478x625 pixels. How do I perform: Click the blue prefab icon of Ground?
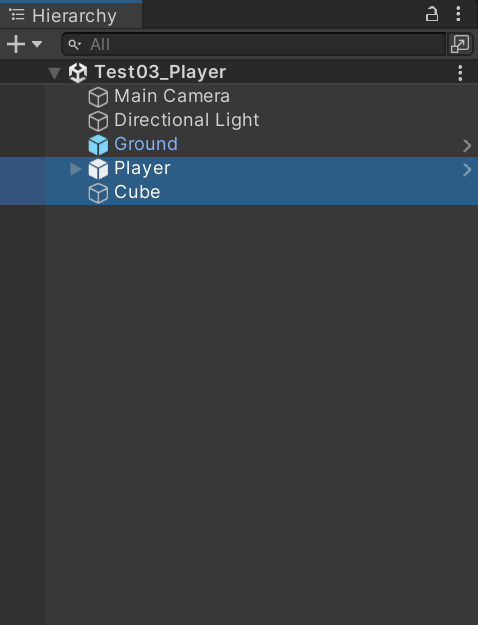tap(98, 145)
